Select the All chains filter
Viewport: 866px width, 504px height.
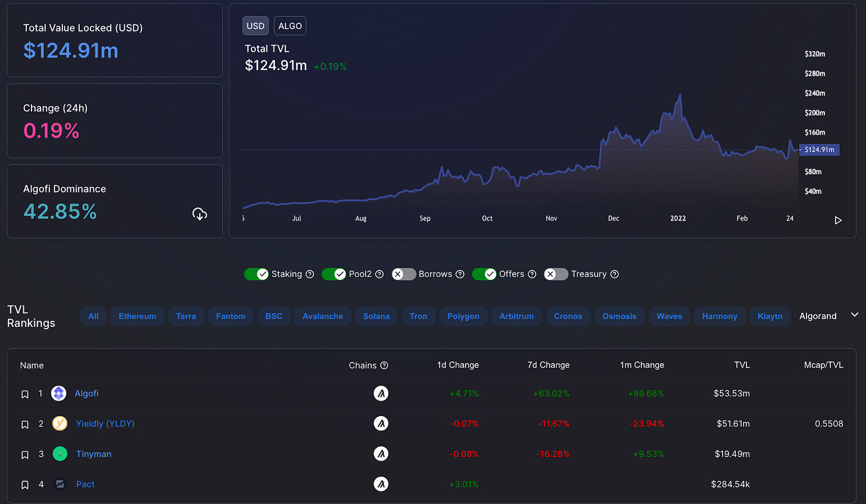(93, 316)
